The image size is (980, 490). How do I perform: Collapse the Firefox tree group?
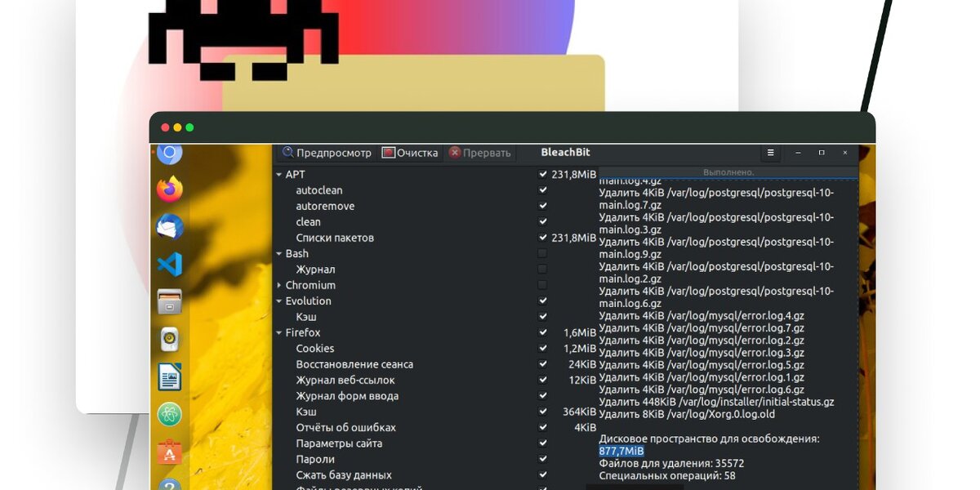coord(278,332)
